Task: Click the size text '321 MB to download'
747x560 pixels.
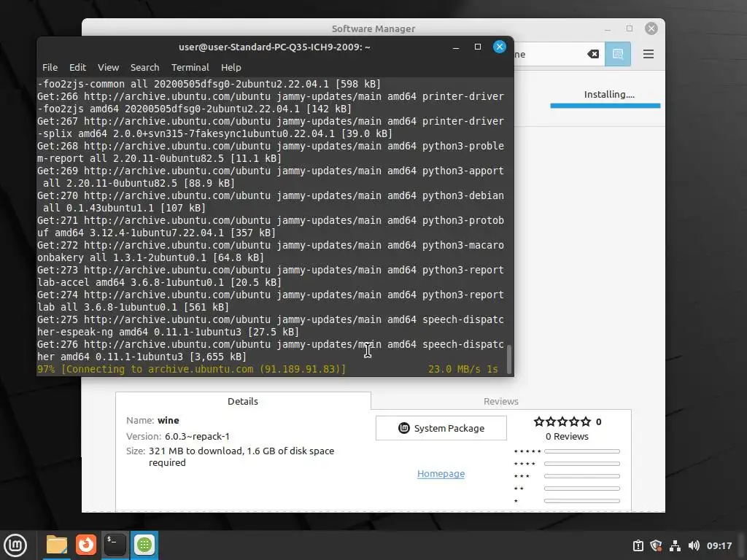Action: [196, 451]
